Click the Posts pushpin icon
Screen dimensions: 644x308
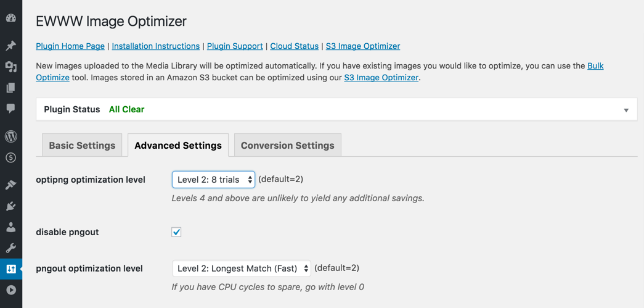10,46
